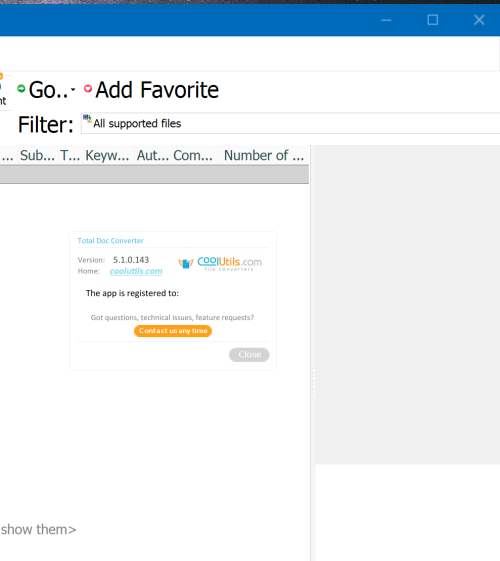
Task: Click the red Add Favorite heart icon
Action: coord(88,88)
